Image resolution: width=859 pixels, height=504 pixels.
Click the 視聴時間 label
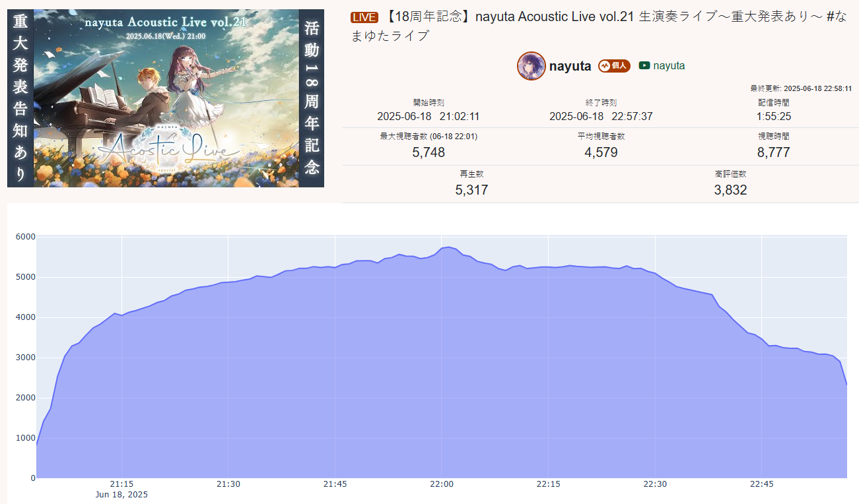pyautogui.click(x=774, y=137)
